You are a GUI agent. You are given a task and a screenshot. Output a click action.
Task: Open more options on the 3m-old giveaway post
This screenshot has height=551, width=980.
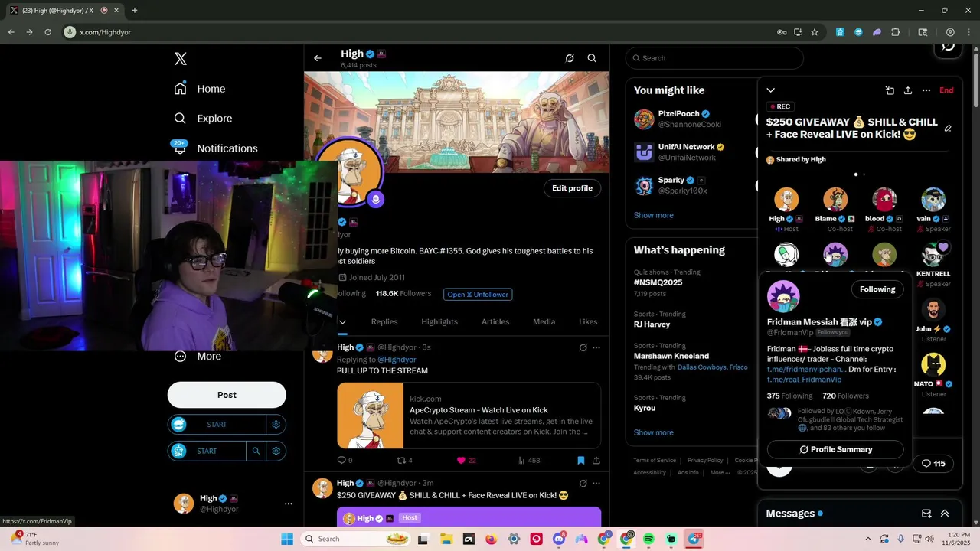tap(596, 484)
